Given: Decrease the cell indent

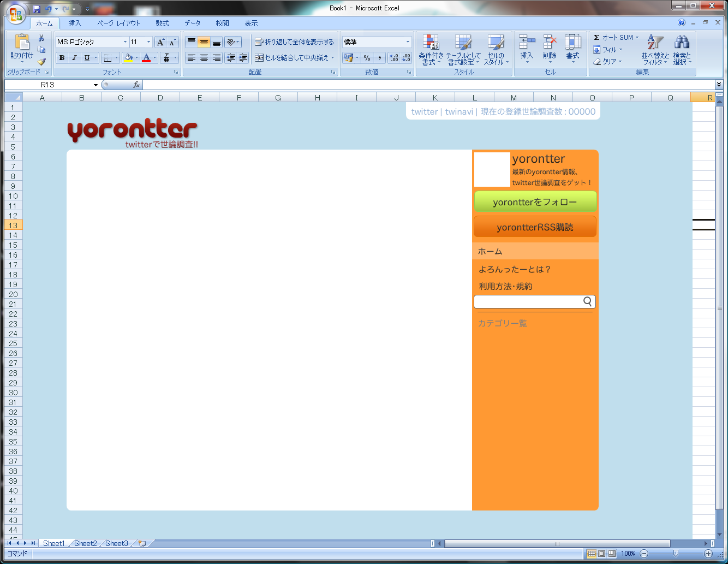Looking at the screenshot, I should click(231, 58).
